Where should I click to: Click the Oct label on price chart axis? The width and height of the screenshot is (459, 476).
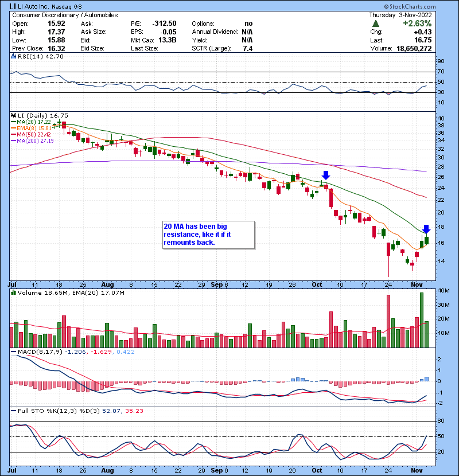pos(317,285)
